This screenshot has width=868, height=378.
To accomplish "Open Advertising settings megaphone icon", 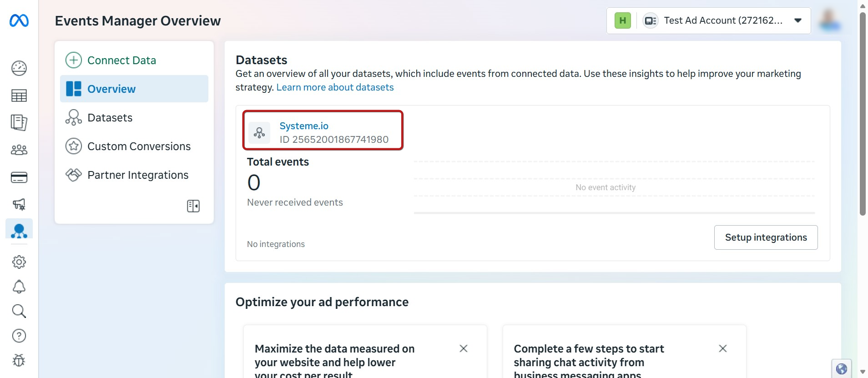I will point(19,204).
